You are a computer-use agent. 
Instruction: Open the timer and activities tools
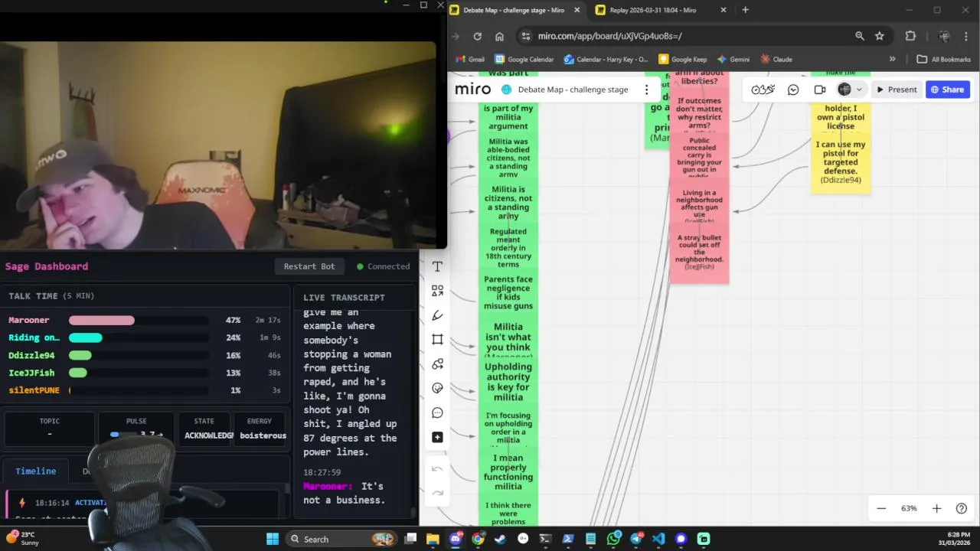click(763, 90)
